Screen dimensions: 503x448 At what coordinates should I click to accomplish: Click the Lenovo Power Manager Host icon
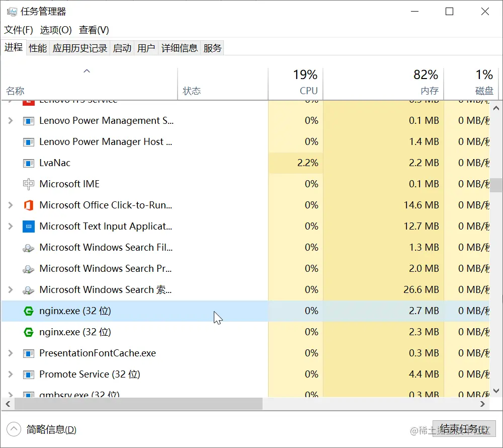(29, 142)
